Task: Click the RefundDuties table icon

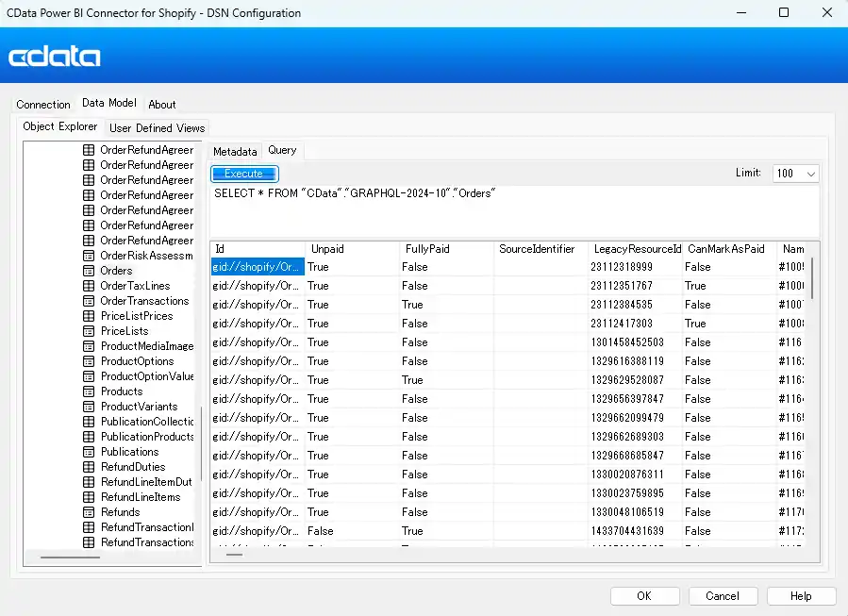Action: [x=90, y=467]
